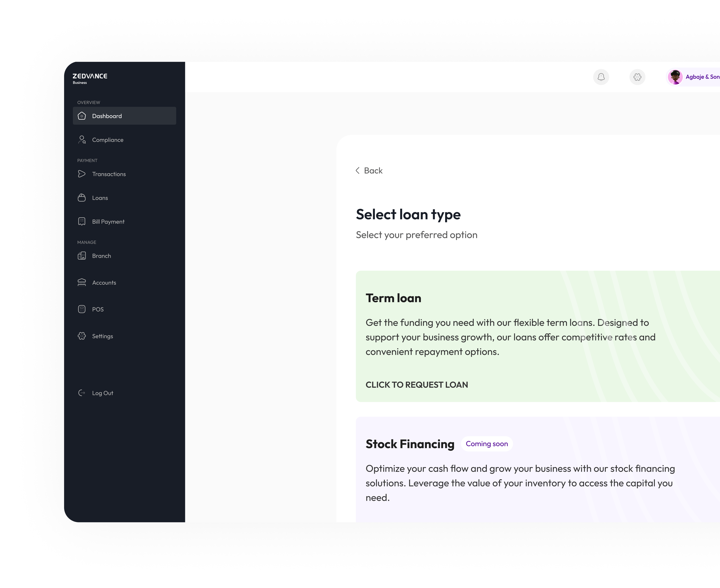Click the Branch building icon

point(82,256)
